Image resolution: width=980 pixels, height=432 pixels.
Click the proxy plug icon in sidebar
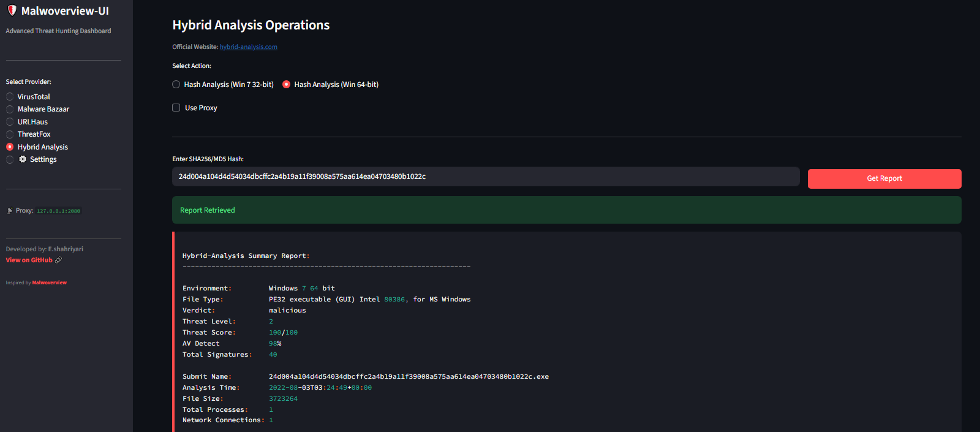click(x=10, y=211)
